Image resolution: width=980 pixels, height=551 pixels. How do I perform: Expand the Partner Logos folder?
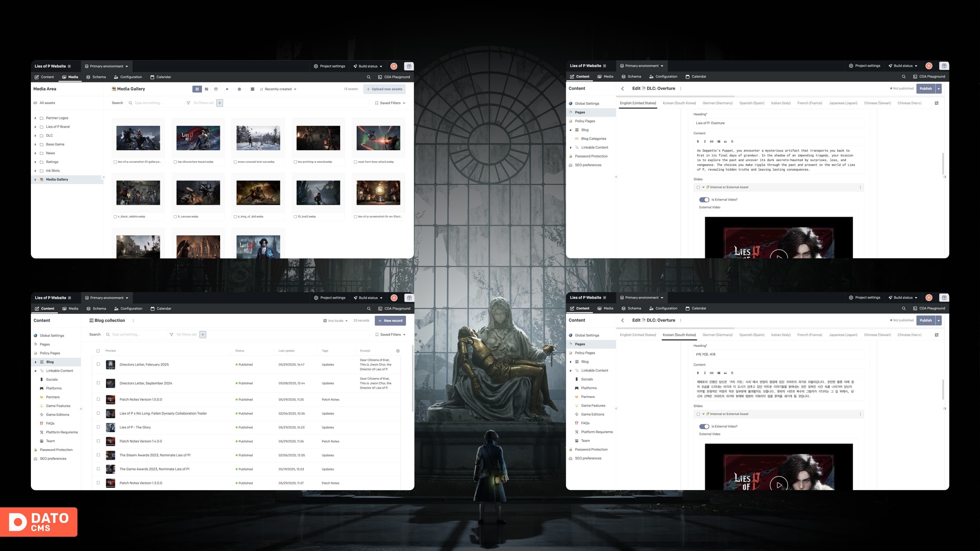pos(35,118)
